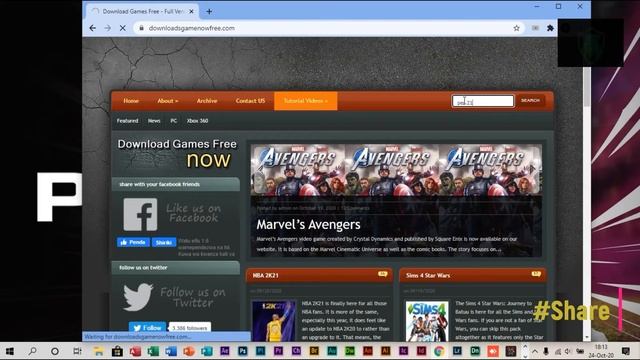Launch Photoshop from the taskbar

242,351
